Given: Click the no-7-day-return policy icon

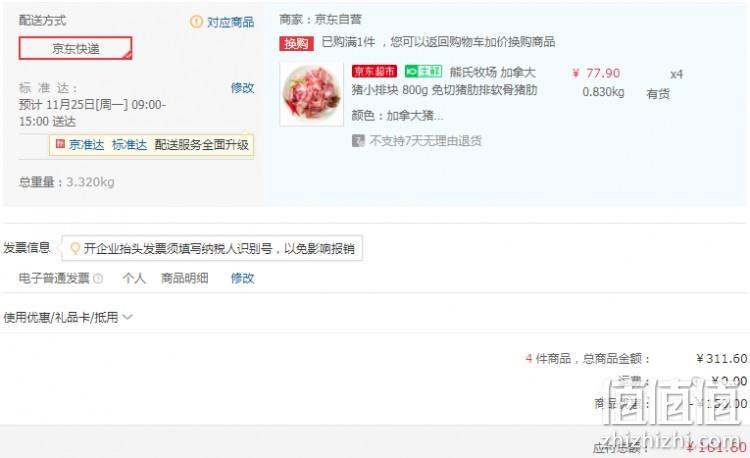Looking at the screenshot, I should tap(358, 141).
